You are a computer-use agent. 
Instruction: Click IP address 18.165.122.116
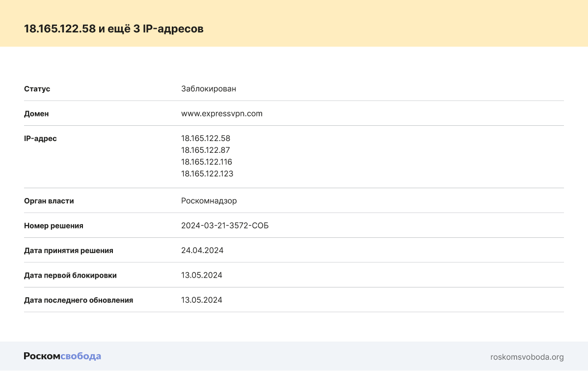(207, 162)
